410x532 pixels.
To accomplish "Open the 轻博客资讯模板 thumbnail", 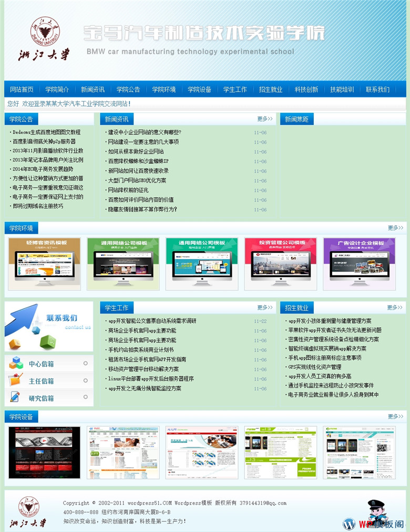I will click(x=44, y=264).
